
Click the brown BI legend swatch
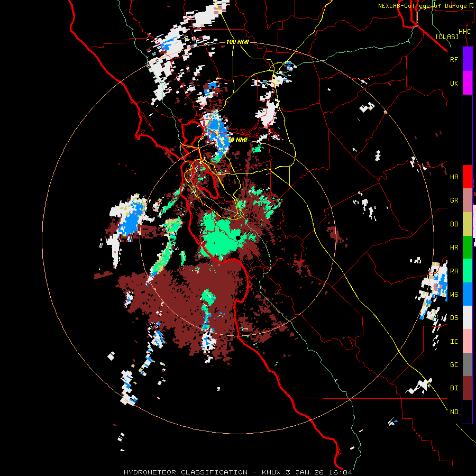tap(467, 388)
